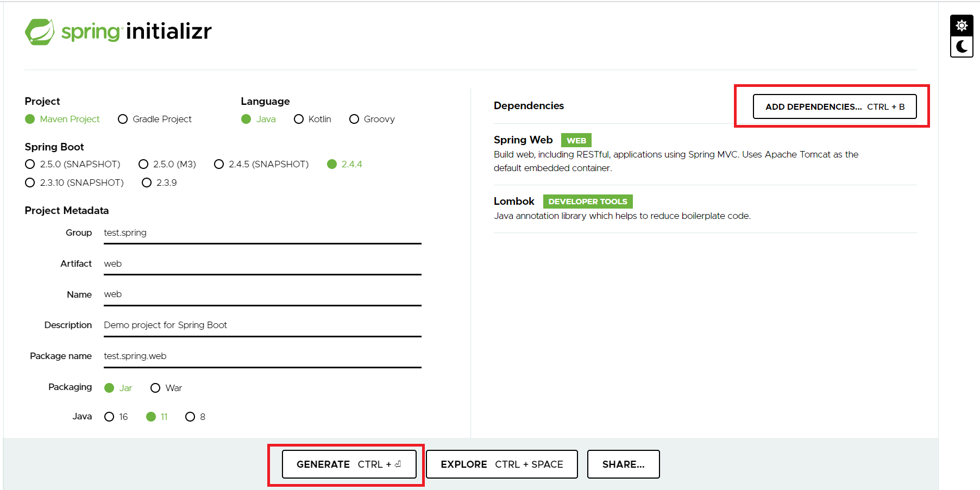The height and width of the screenshot is (490, 980).
Task: Pick Jar packaging option
Action: [118, 388]
